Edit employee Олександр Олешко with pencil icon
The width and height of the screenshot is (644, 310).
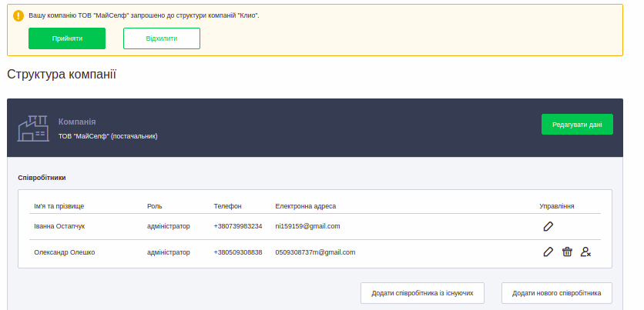(x=548, y=252)
